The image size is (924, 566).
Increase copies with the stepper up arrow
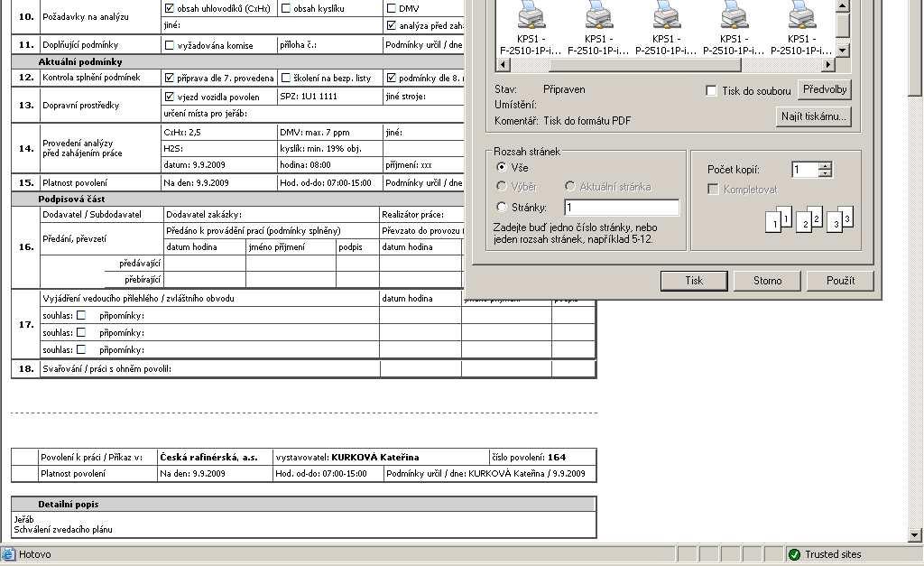[x=826, y=166]
